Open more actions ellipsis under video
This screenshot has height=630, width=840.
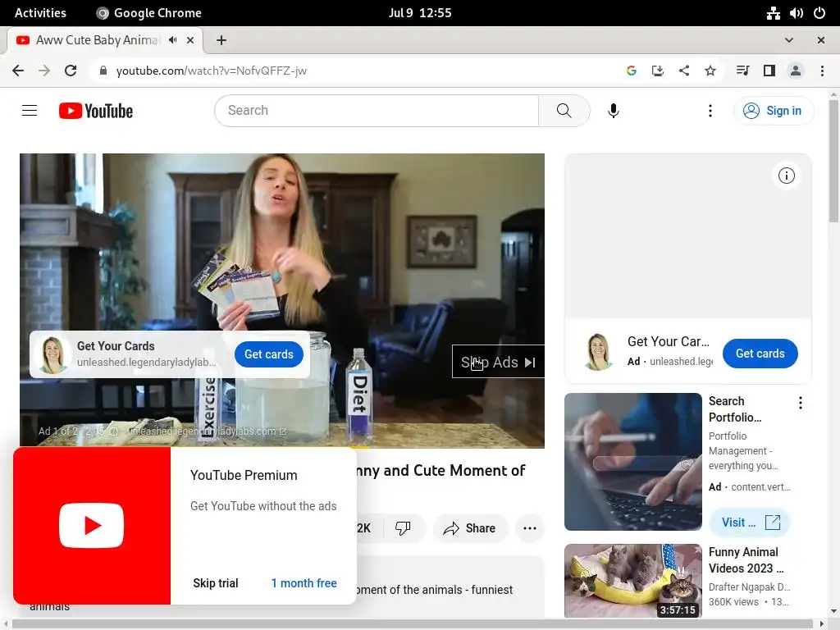529,528
